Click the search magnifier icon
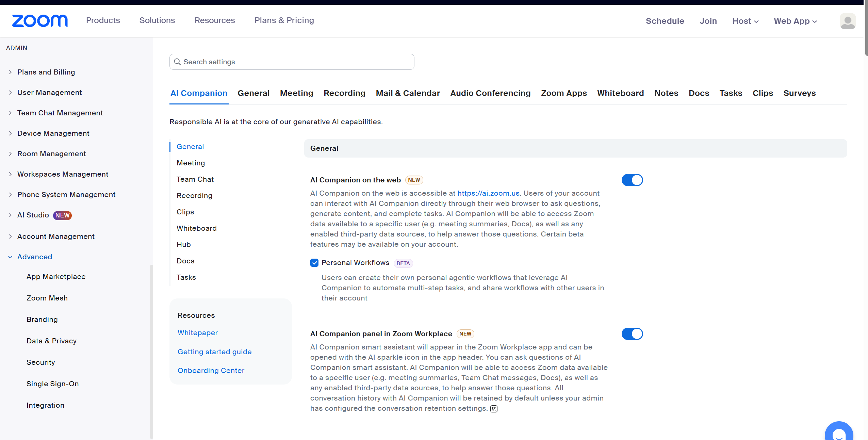 (177, 62)
